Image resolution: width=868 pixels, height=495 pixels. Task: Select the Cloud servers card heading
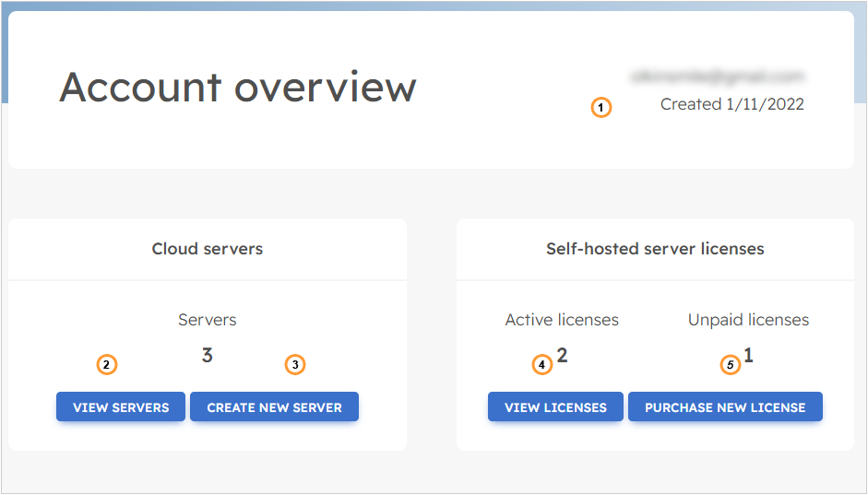[208, 249]
